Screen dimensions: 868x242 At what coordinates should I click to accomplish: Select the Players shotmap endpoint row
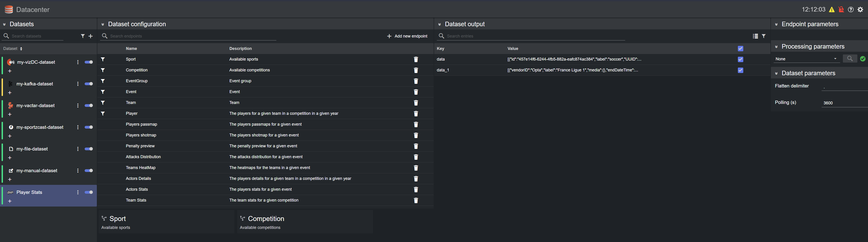click(x=141, y=135)
